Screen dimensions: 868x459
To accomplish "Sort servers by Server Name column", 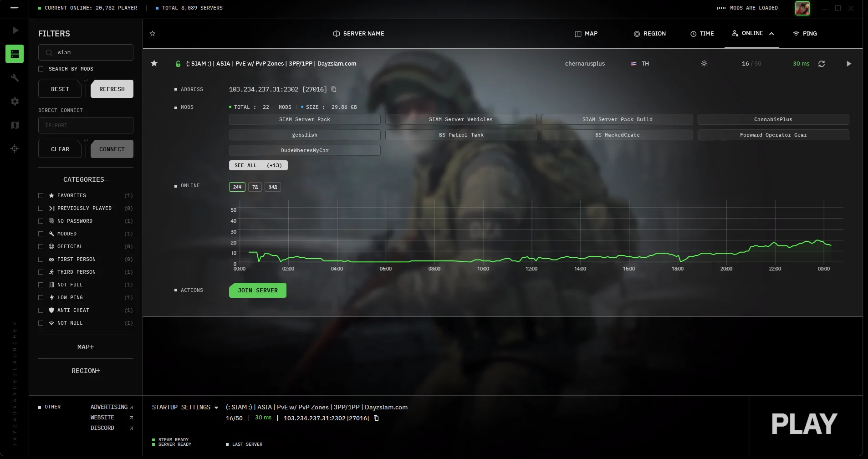I will 359,34.
